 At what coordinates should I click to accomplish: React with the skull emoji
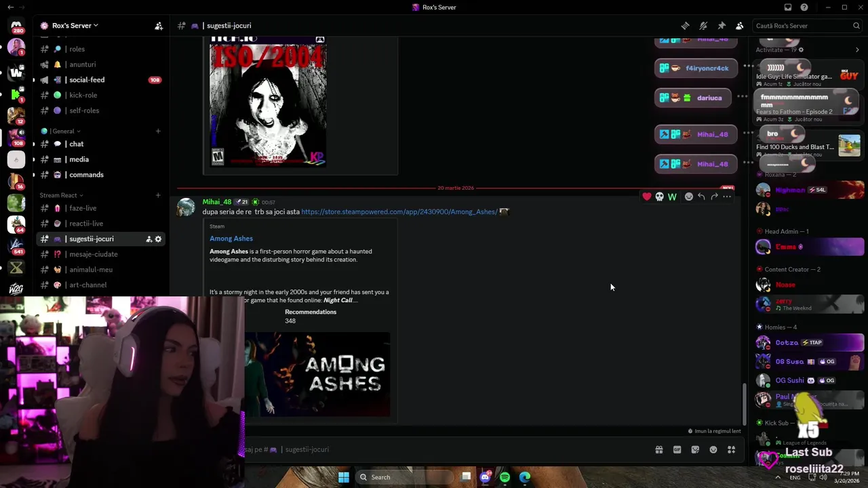point(659,197)
